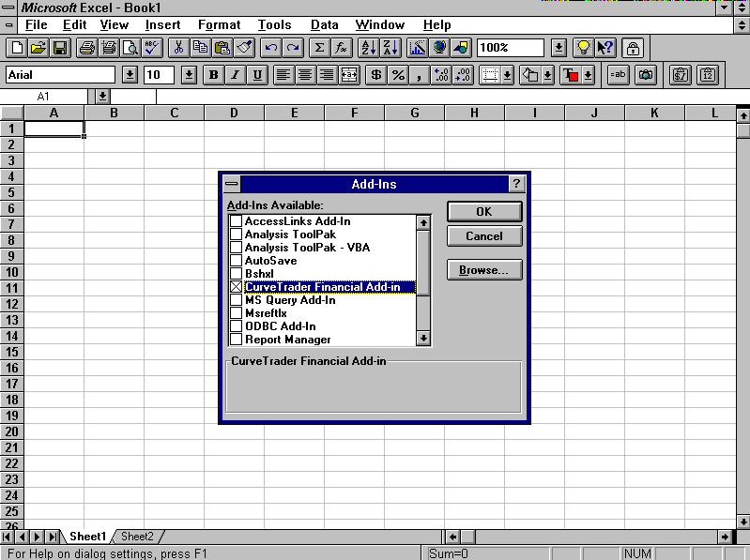The image size is (750, 560).
Task: Click Sort Descending Z-A icon
Action: pos(390,48)
